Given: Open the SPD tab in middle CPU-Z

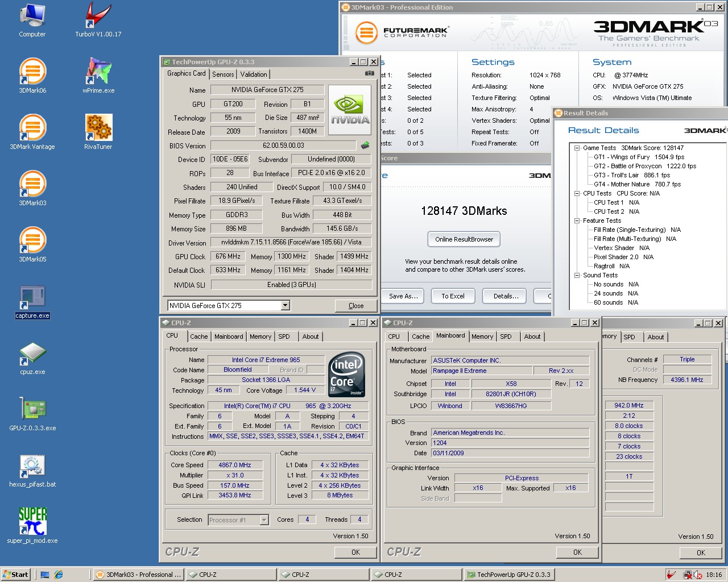Looking at the screenshot, I should [506, 336].
